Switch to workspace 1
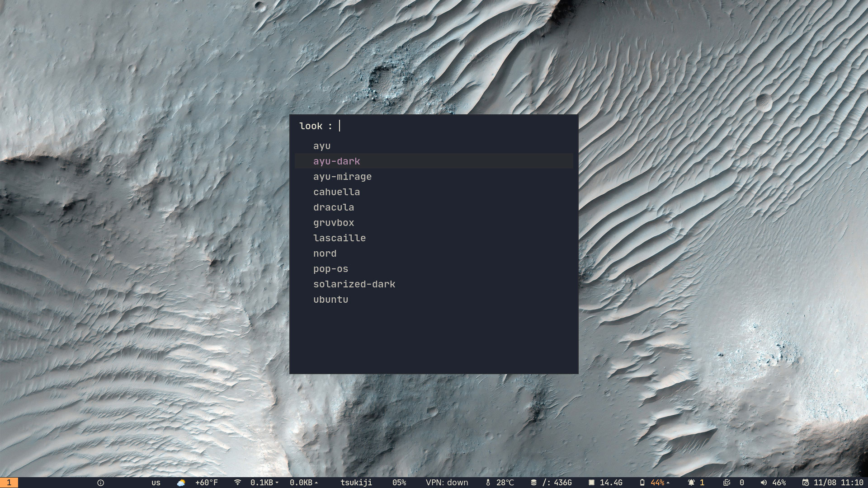 click(9, 483)
